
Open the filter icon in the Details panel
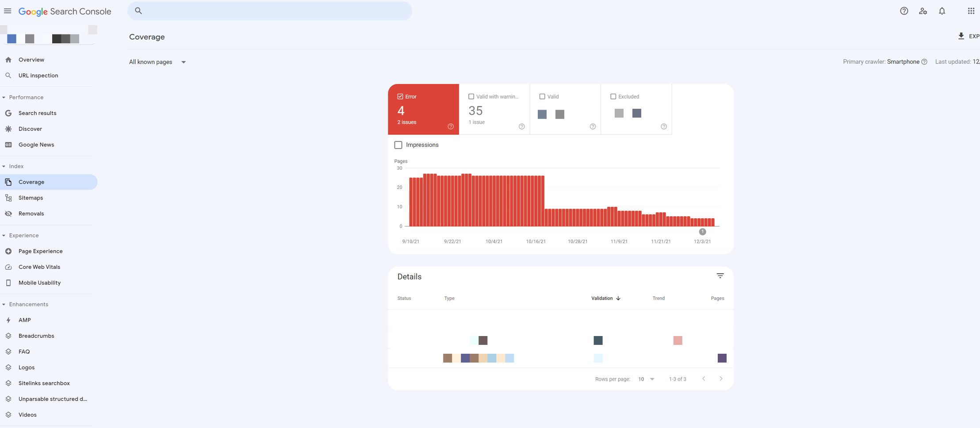(720, 275)
